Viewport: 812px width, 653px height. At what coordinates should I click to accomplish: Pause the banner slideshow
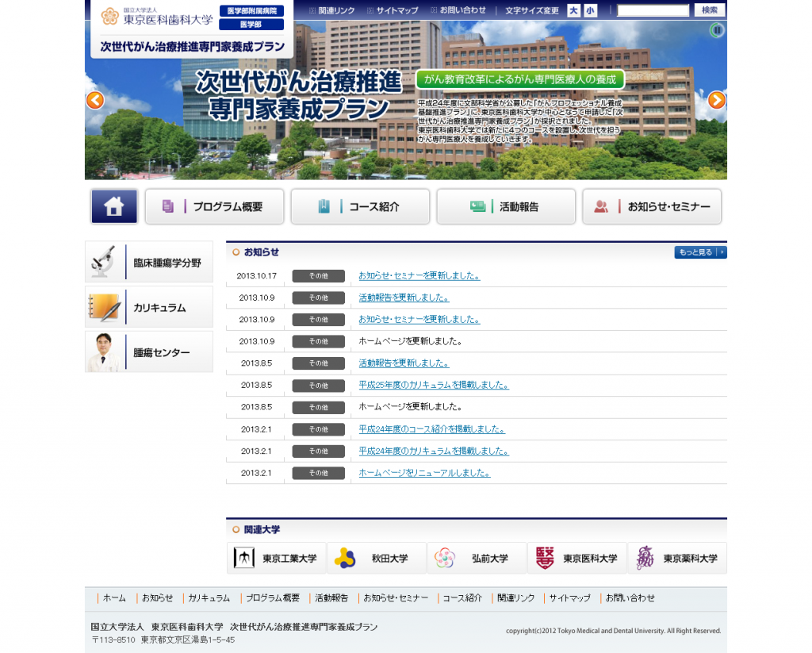click(717, 31)
